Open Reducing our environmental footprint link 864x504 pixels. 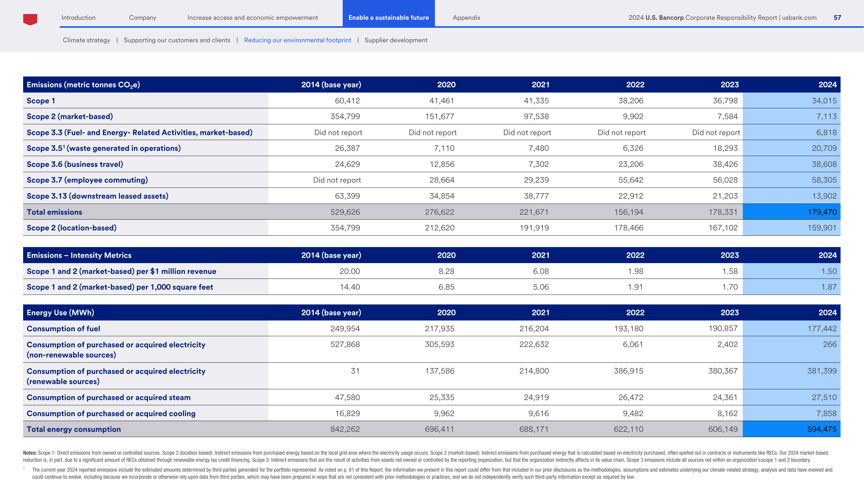click(x=298, y=40)
